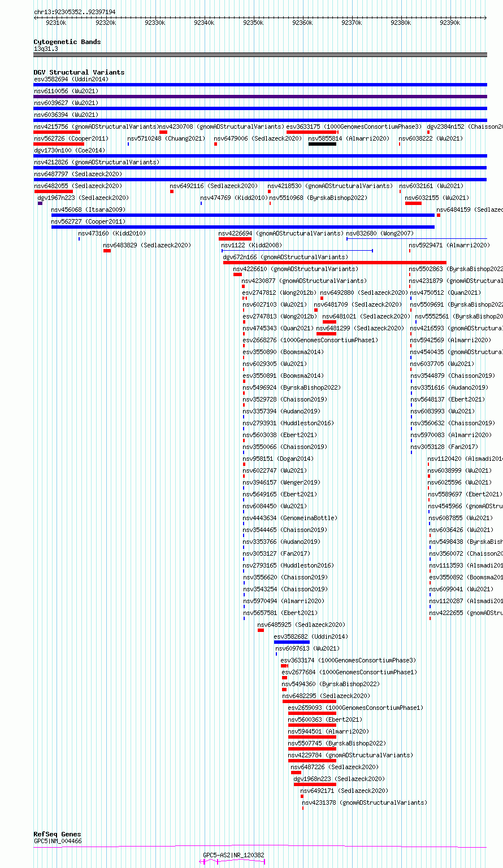Click nsv6492171 (Sedlazeck2020) label
The width and height of the screenshot is (503, 868).
[x=344, y=791]
